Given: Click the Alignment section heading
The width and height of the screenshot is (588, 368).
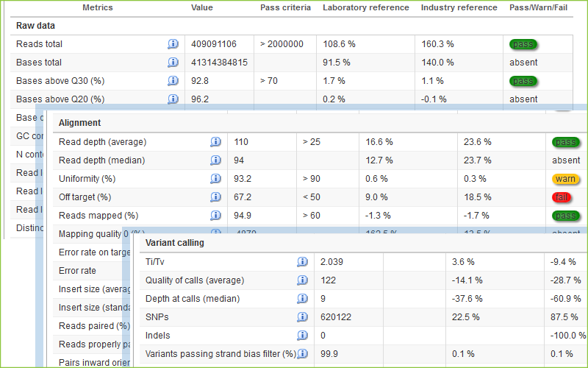Looking at the screenshot, I should (x=79, y=123).
